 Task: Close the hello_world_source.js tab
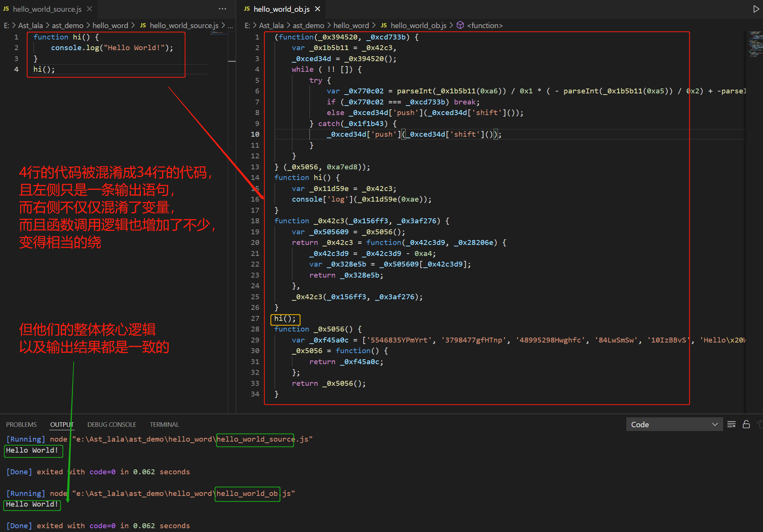tap(90, 9)
